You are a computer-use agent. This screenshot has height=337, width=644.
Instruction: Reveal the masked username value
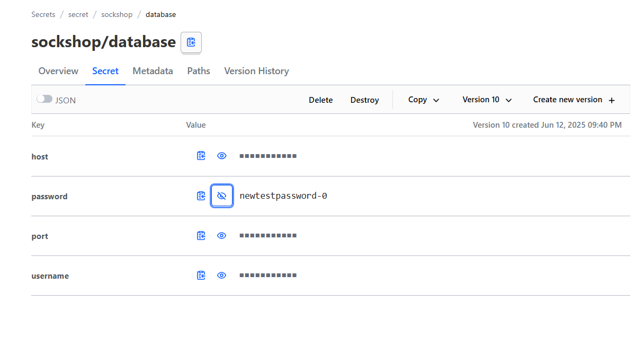tap(222, 276)
